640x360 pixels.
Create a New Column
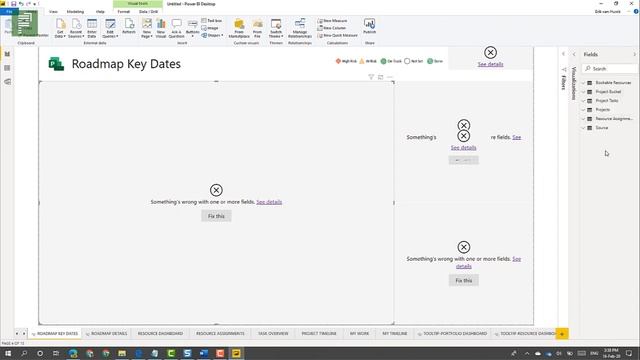click(331, 28)
